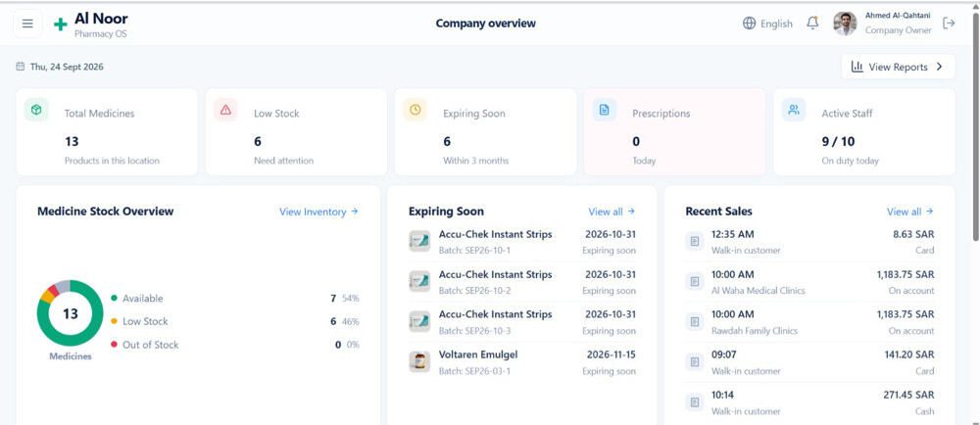The height and width of the screenshot is (425, 980).
Task: Click the Prescriptions document icon
Action: [605, 110]
